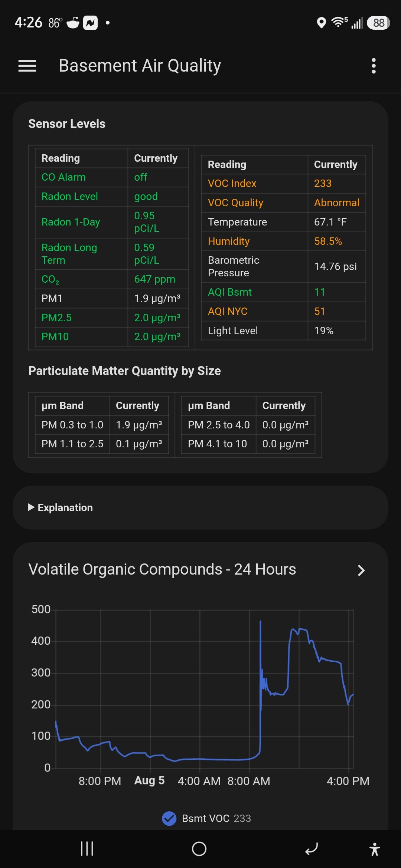The height and width of the screenshot is (868, 401).
Task: Tap the CO₂ reading label
Action: pyautogui.click(x=50, y=279)
